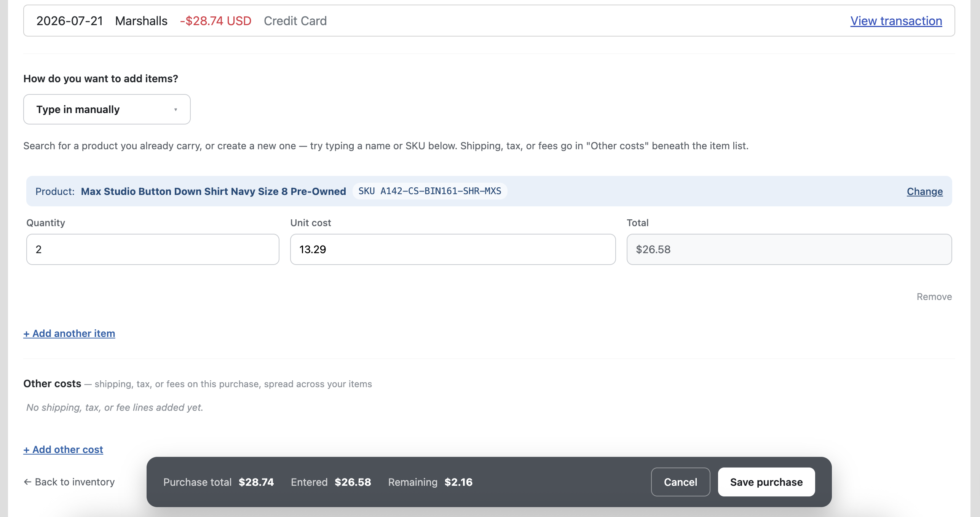Click the 'How do you want to add items?' heading
The width and height of the screenshot is (980, 517).
101,79
